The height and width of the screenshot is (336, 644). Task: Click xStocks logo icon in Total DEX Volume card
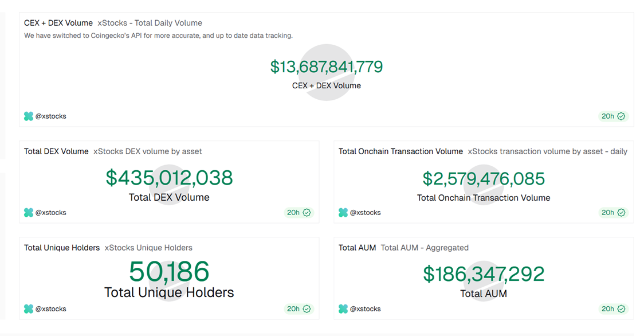tap(29, 213)
